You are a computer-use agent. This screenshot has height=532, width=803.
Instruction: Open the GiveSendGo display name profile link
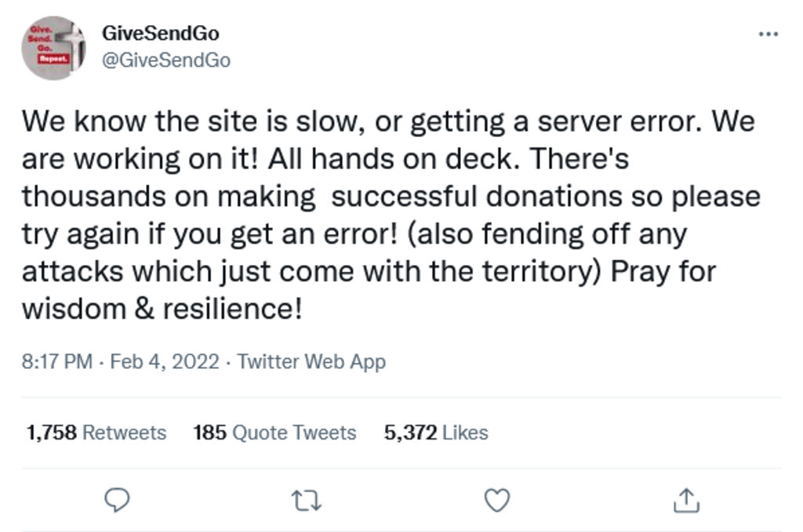click(160, 33)
